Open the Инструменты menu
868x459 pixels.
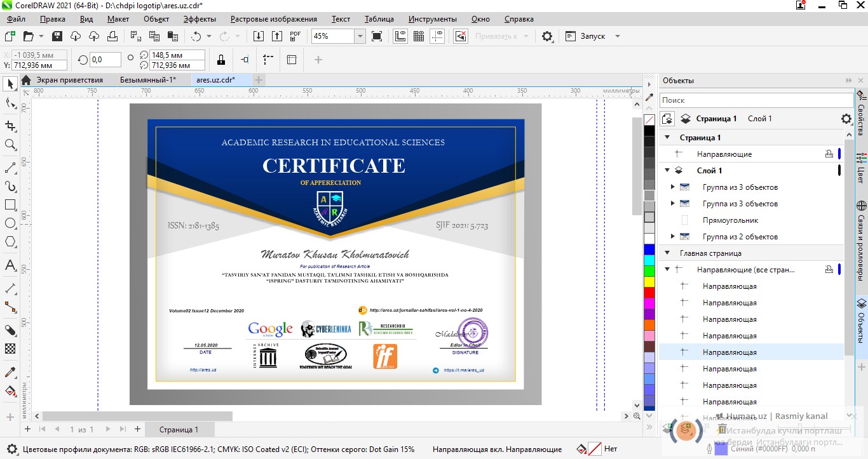click(432, 19)
